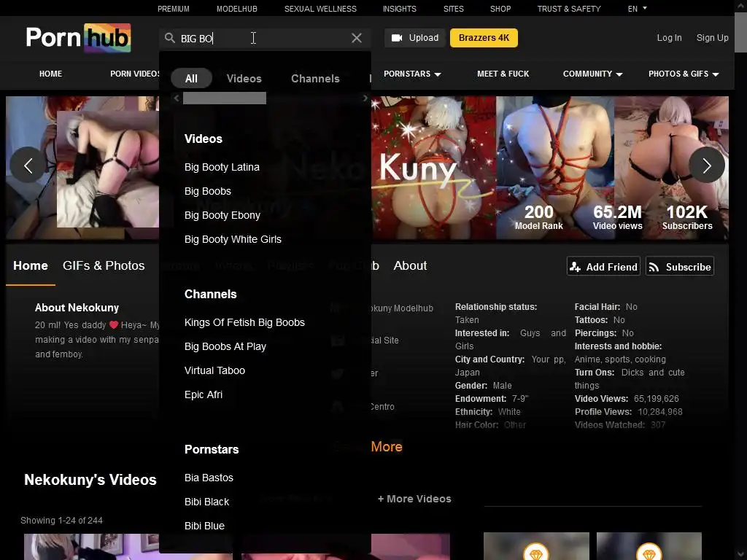The image size is (747, 560).
Task: Select the All suggestions tab
Action: click(x=191, y=79)
